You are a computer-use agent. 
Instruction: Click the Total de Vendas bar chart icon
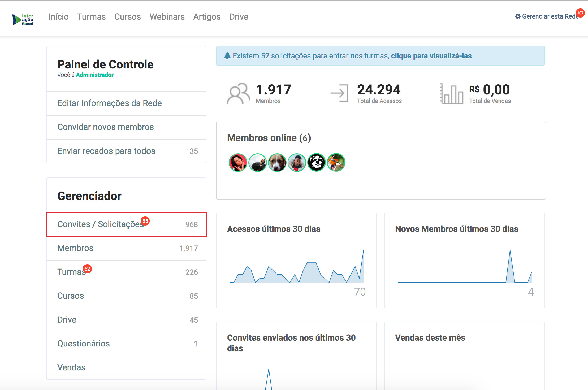[x=452, y=94]
